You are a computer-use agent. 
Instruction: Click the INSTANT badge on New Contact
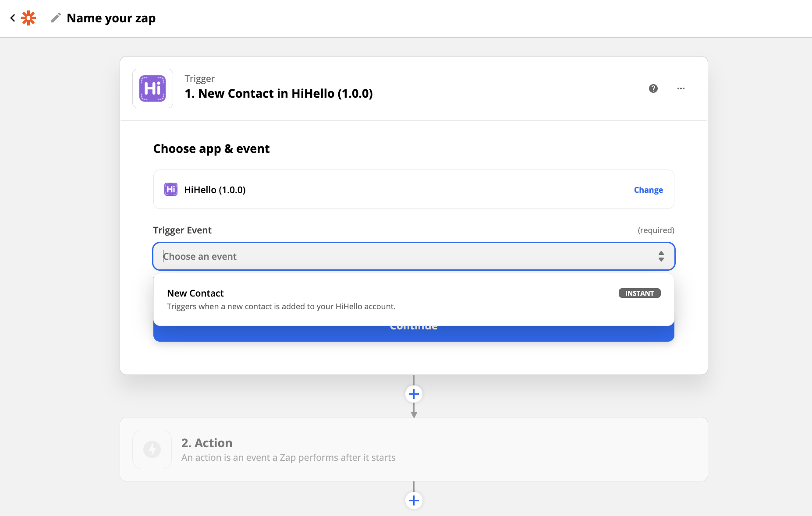639,293
